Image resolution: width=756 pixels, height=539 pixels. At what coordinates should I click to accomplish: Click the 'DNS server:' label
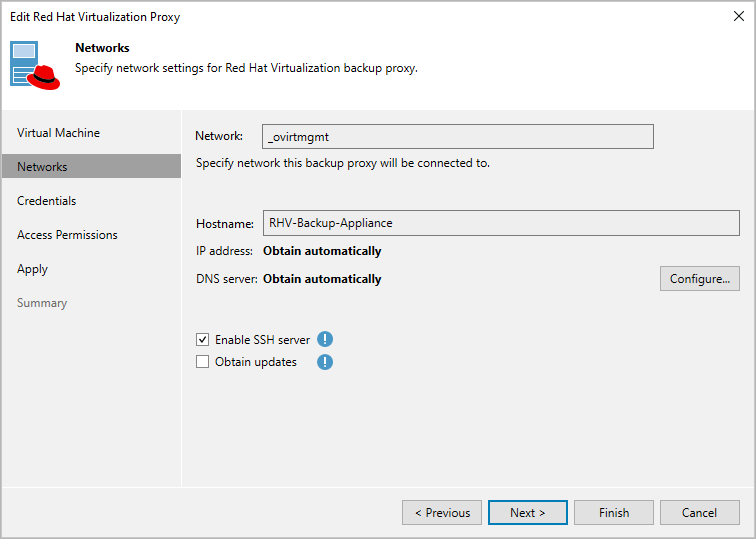[x=227, y=279]
